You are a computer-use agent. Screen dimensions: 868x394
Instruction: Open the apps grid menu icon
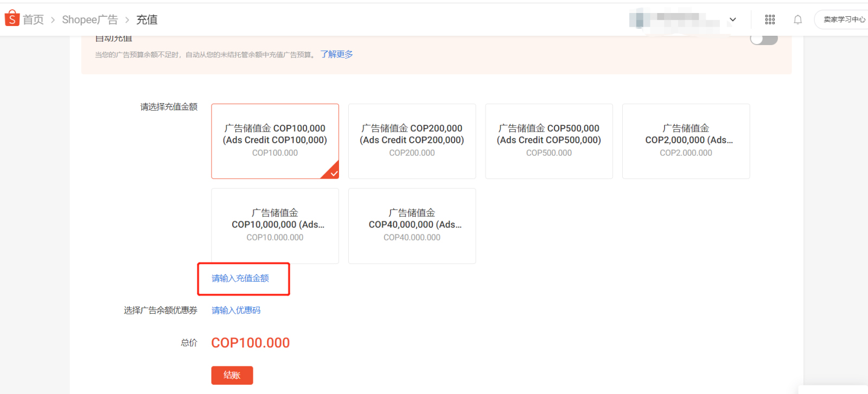pos(770,20)
